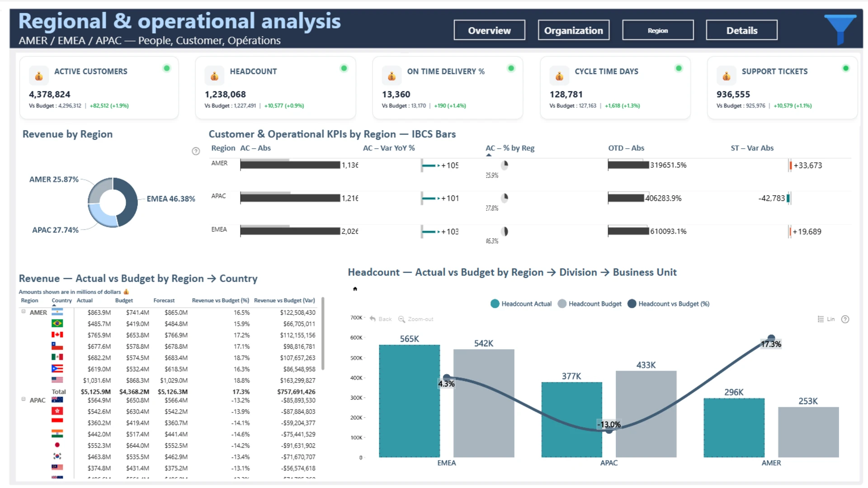Viewport: 868px width, 488px height.
Task: Open help icon in headcount chart
Action: coord(845,319)
